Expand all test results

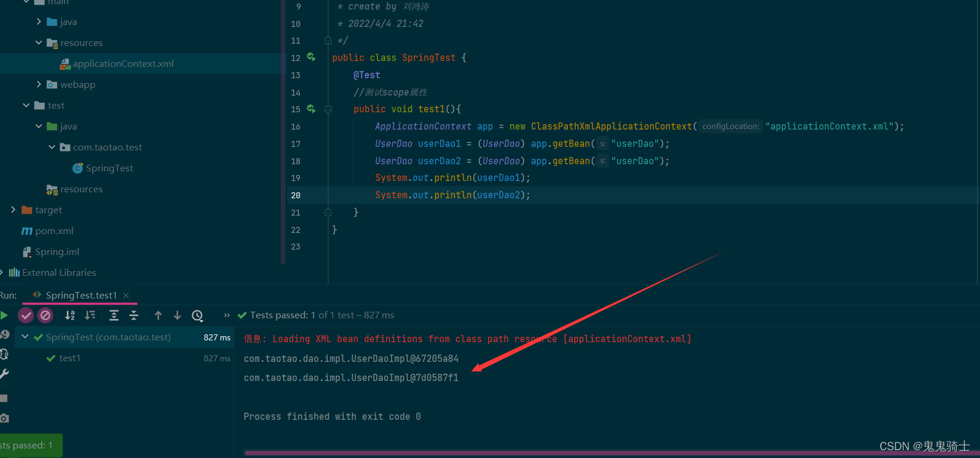coord(114,315)
